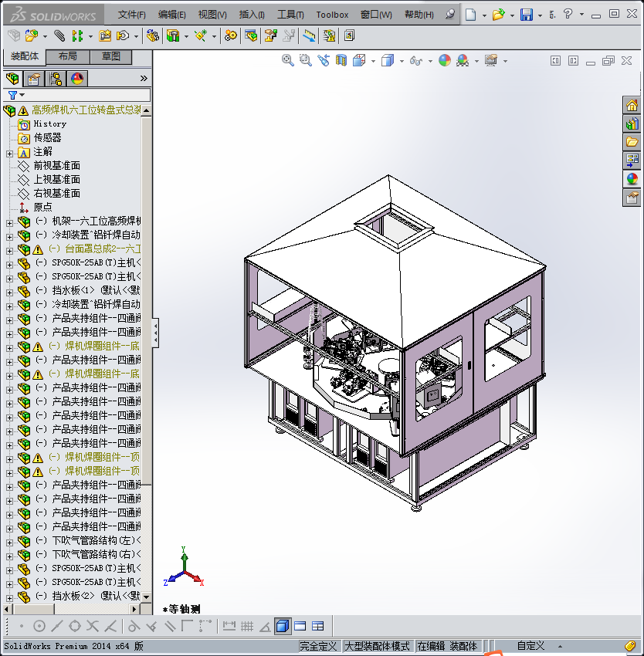This screenshot has height=656, width=644.
Task: Open the View Settings dropdown arrow
Action: click(506, 62)
